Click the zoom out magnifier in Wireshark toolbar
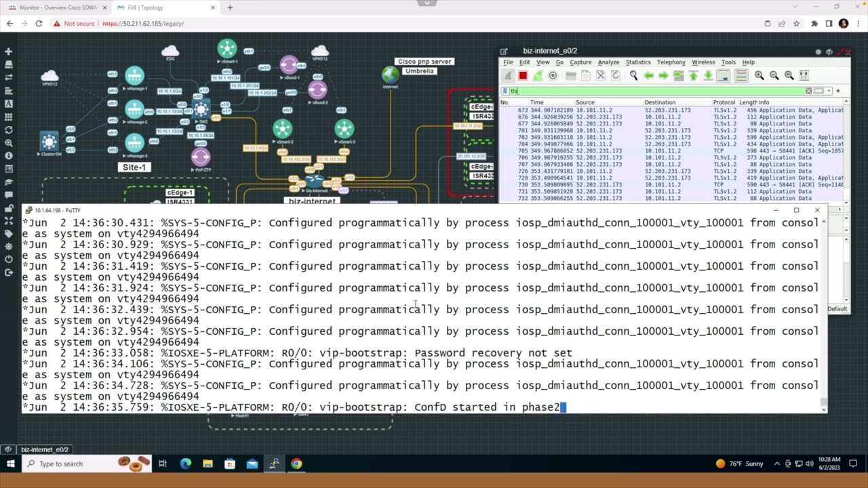The image size is (868, 488). pos(774,76)
